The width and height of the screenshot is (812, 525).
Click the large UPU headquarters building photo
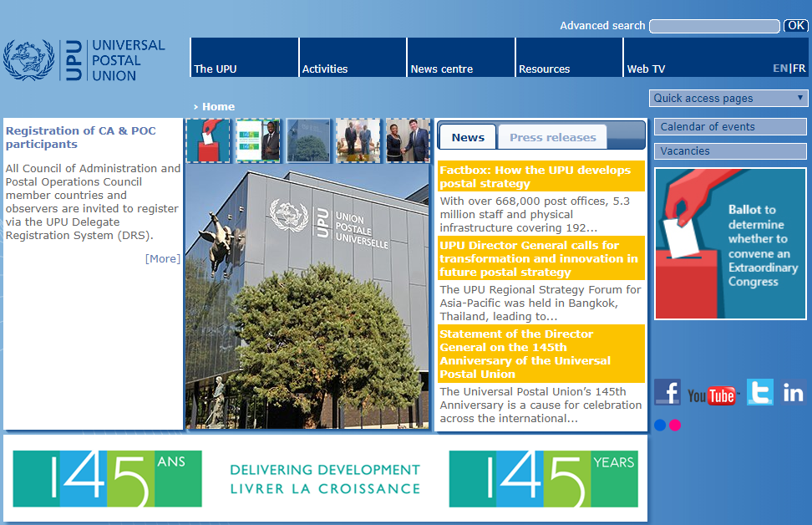[307, 297]
